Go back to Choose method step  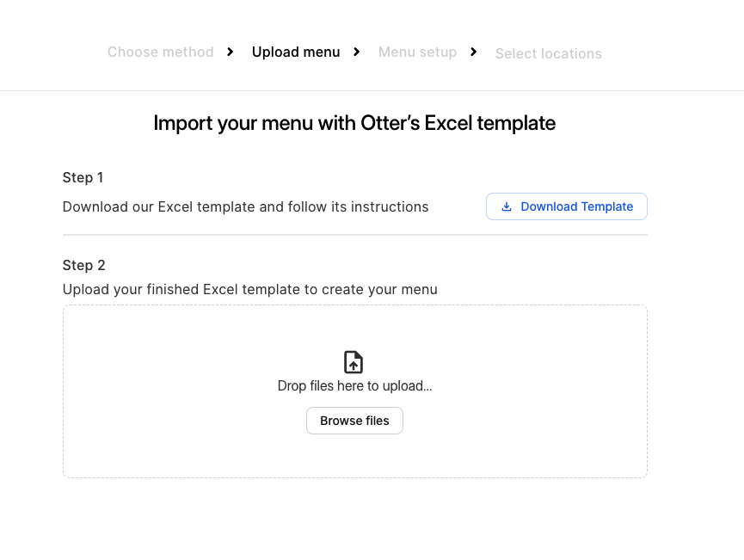coord(160,52)
